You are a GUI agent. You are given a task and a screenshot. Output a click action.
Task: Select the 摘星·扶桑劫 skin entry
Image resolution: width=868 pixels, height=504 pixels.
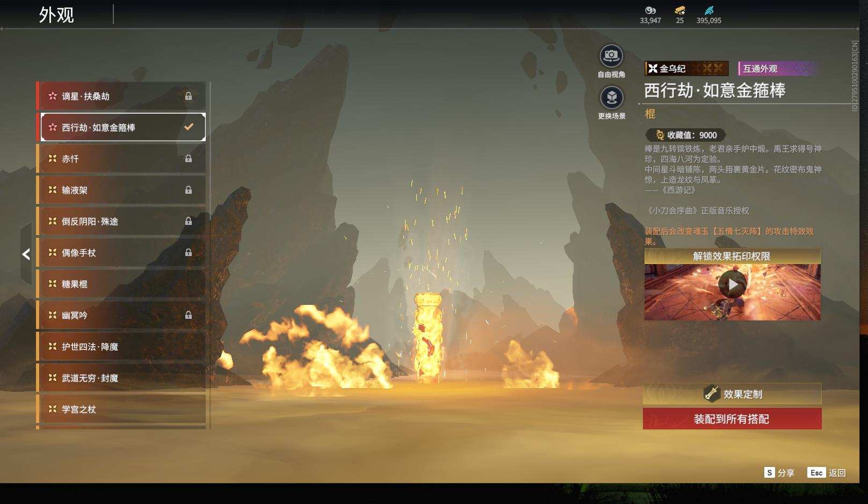(x=121, y=96)
